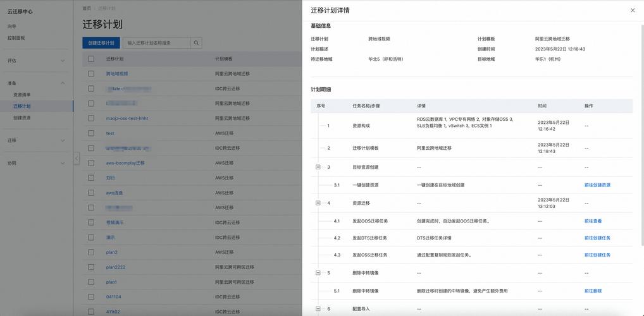Click the 资源构成 step name

(361, 126)
